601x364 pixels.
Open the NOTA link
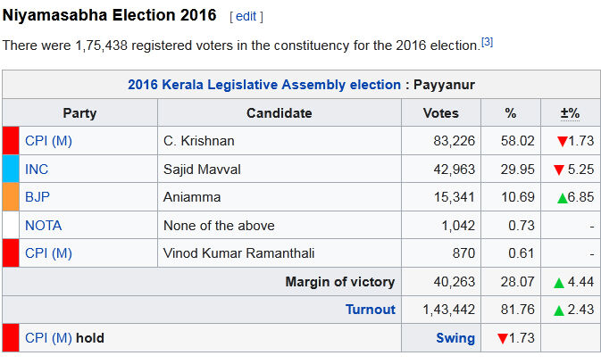[43, 225]
